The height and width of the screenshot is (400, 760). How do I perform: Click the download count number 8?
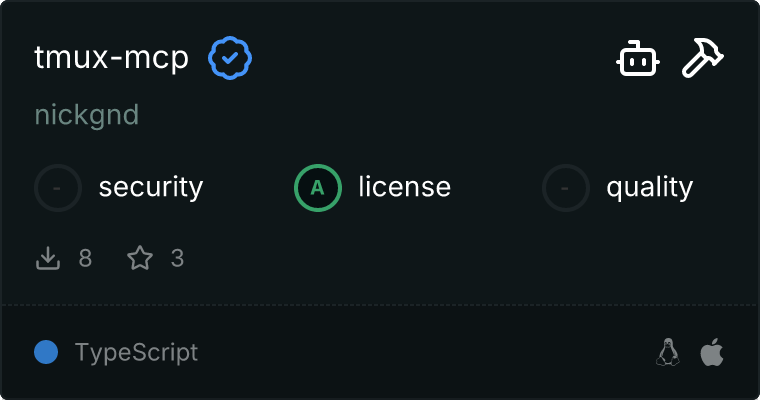click(85, 259)
